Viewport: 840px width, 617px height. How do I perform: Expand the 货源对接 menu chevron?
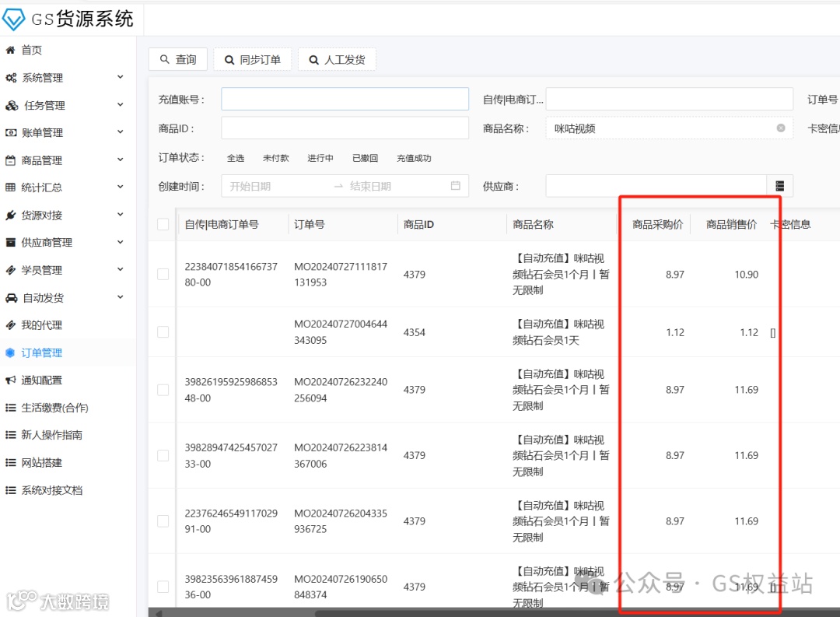click(x=121, y=215)
